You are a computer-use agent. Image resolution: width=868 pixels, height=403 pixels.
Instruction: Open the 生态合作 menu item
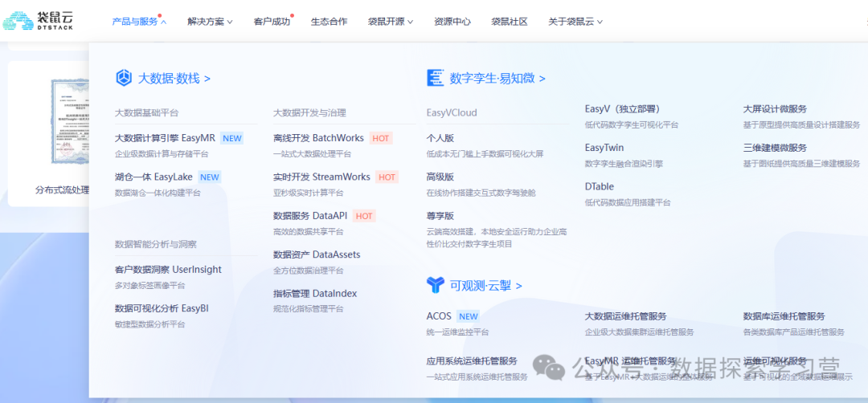(329, 22)
